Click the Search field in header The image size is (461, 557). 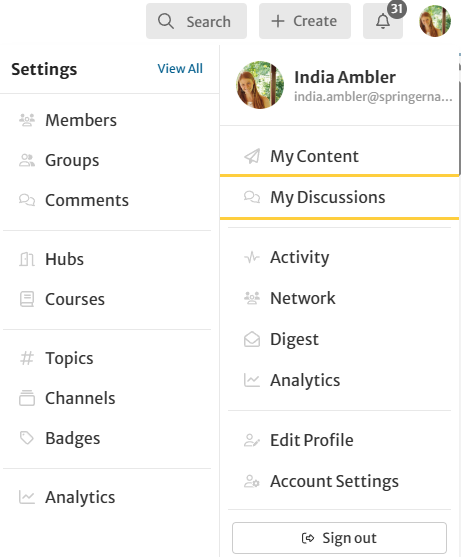(196, 21)
